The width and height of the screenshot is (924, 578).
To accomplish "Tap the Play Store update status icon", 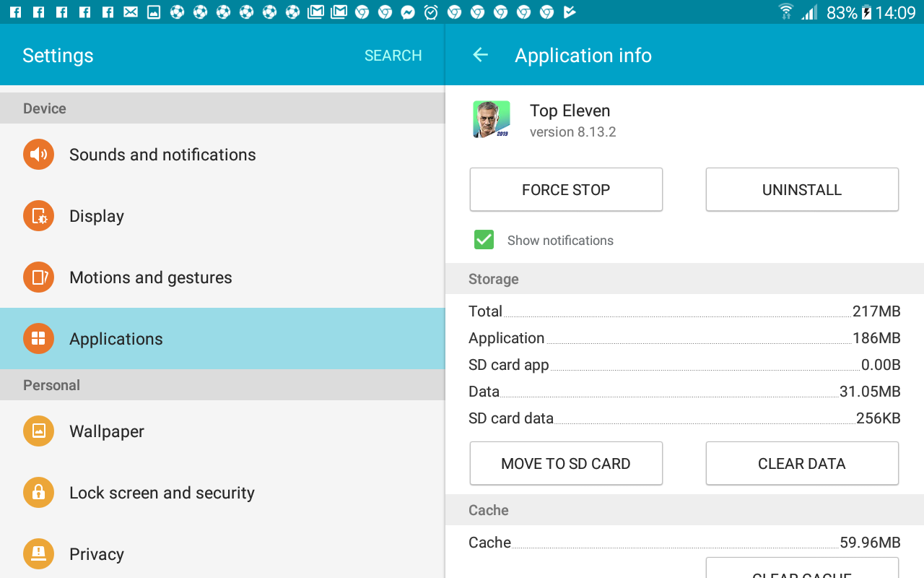I will point(570,12).
